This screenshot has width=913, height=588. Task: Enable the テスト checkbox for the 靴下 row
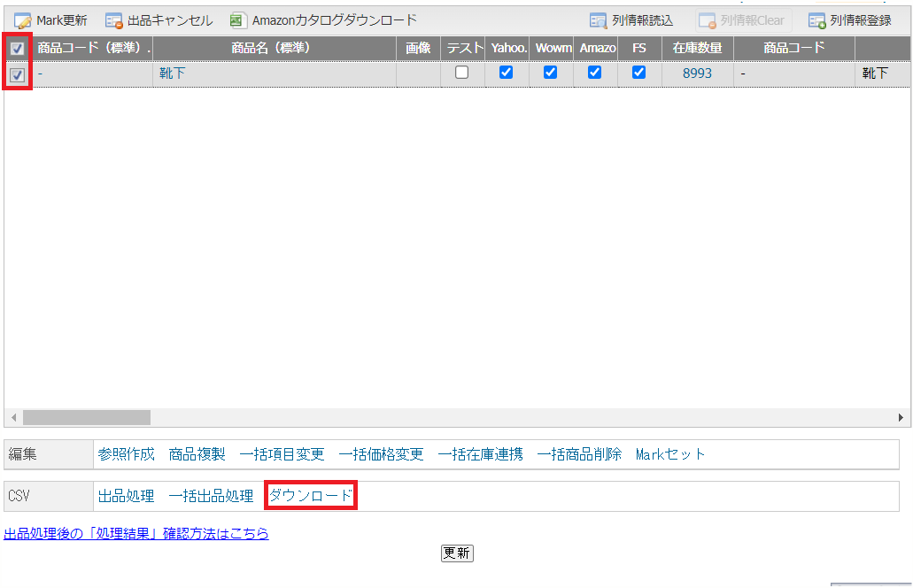point(461,73)
